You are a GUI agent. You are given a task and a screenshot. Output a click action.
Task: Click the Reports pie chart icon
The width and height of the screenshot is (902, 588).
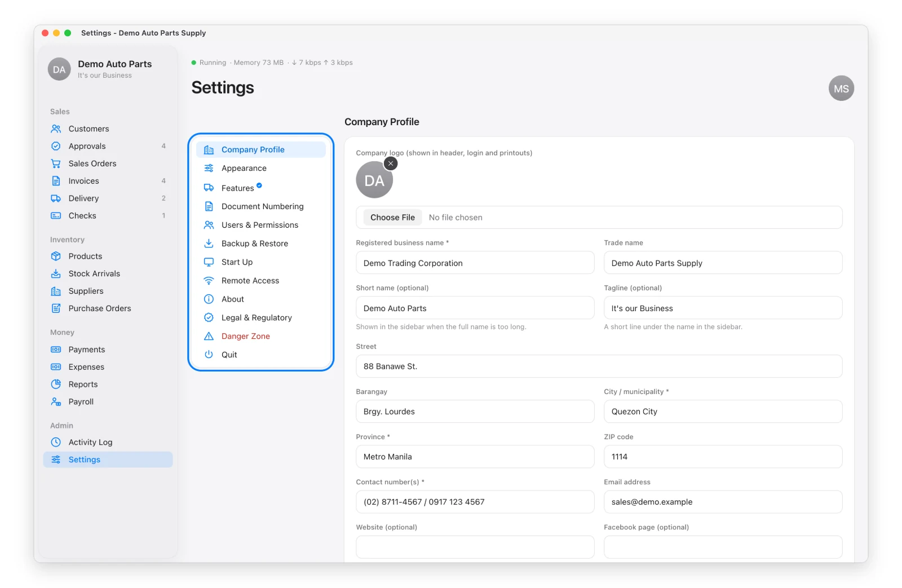point(56,384)
